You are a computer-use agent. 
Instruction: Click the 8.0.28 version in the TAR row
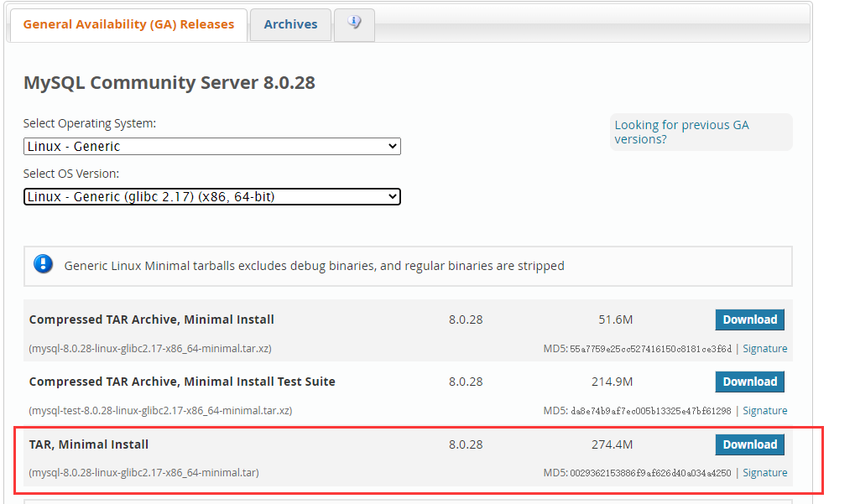pyautogui.click(x=466, y=444)
